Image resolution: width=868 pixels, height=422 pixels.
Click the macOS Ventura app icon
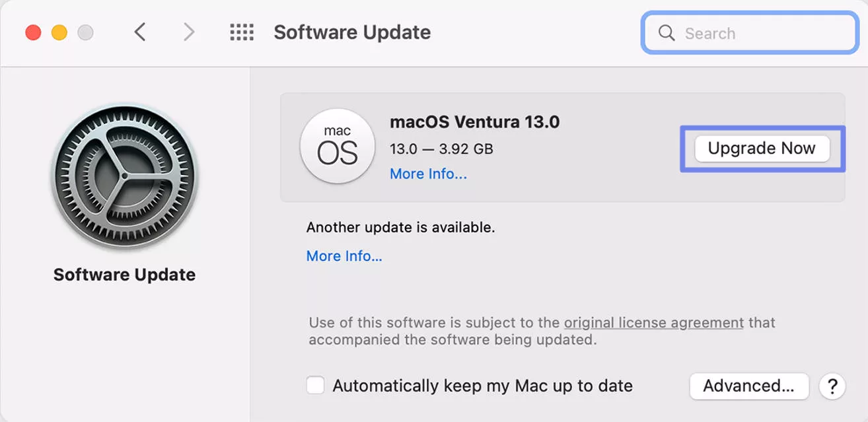(338, 146)
